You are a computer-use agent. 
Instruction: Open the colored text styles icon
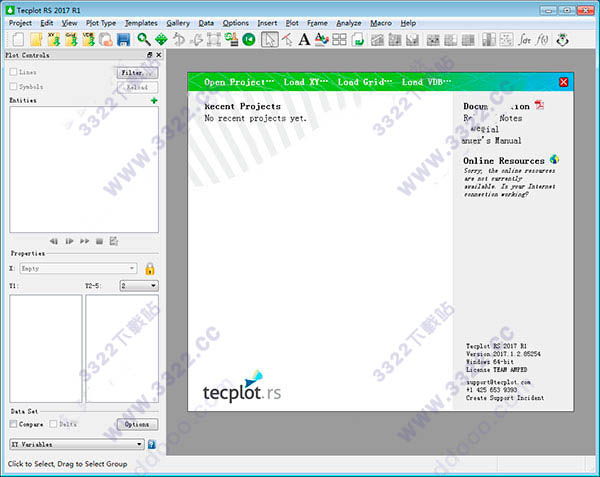pyautogui.click(x=321, y=39)
